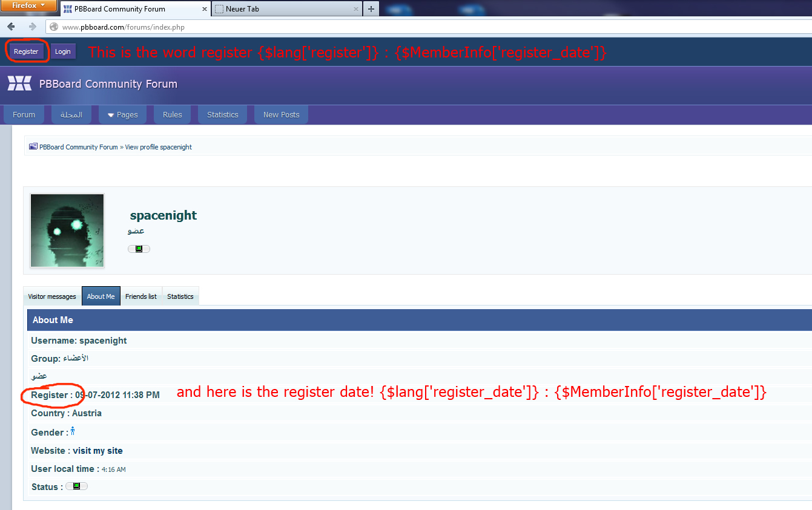The height and width of the screenshot is (510, 812).
Task: Open the المجلة navigation item
Action: coord(71,114)
